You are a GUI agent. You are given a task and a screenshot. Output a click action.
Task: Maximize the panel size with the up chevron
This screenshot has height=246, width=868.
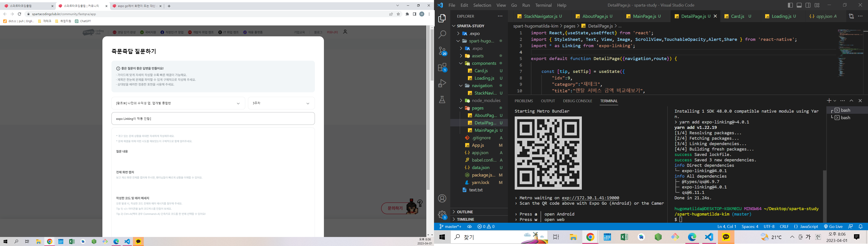click(851, 101)
